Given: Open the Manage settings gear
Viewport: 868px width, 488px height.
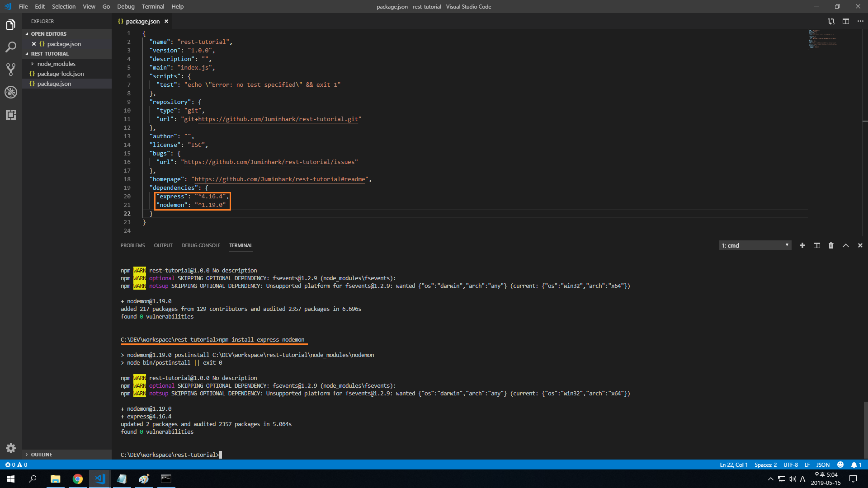Looking at the screenshot, I should coord(11,448).
